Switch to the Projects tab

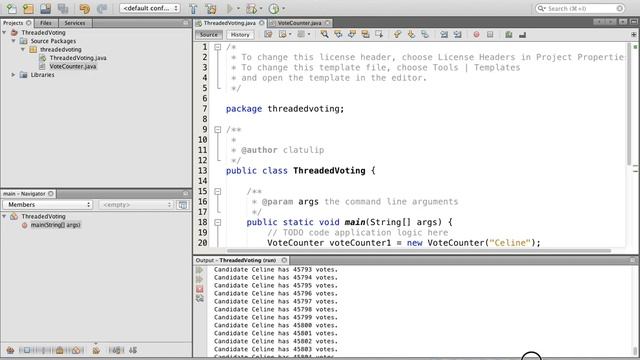click(x=17, y=23)
